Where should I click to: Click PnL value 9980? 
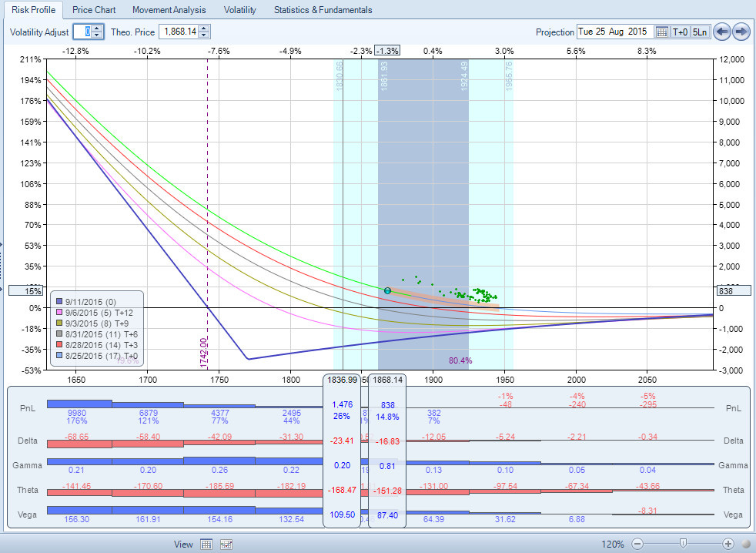(77, 413)
